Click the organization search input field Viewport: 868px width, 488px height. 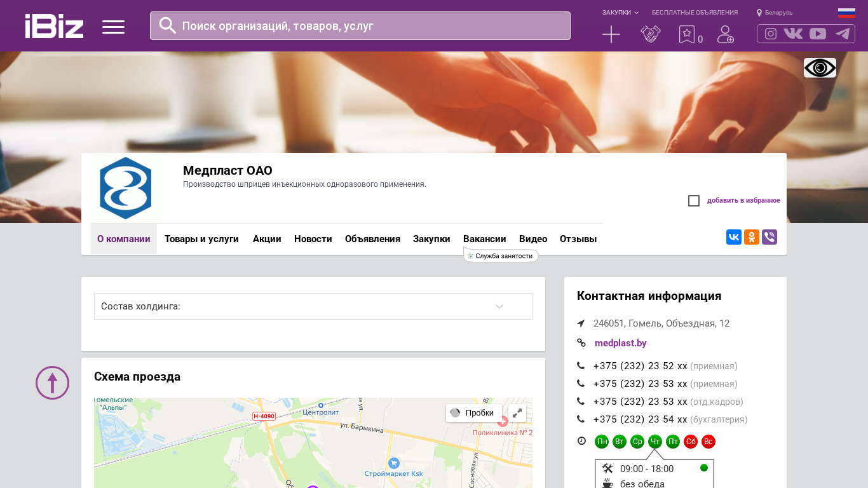point(369,26)
